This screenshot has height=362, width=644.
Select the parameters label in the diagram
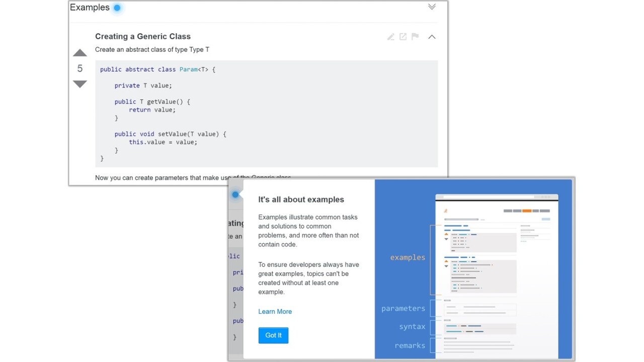[x=403, y=309]
